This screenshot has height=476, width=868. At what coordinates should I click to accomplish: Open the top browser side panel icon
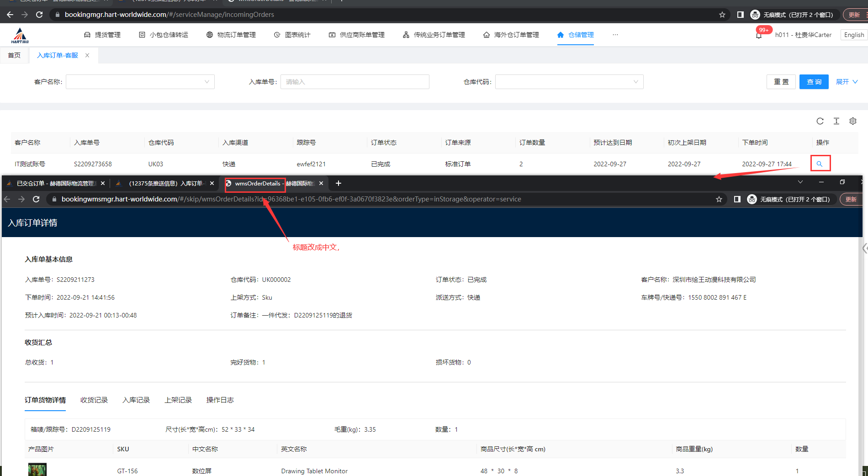click(x=740, y=15)
